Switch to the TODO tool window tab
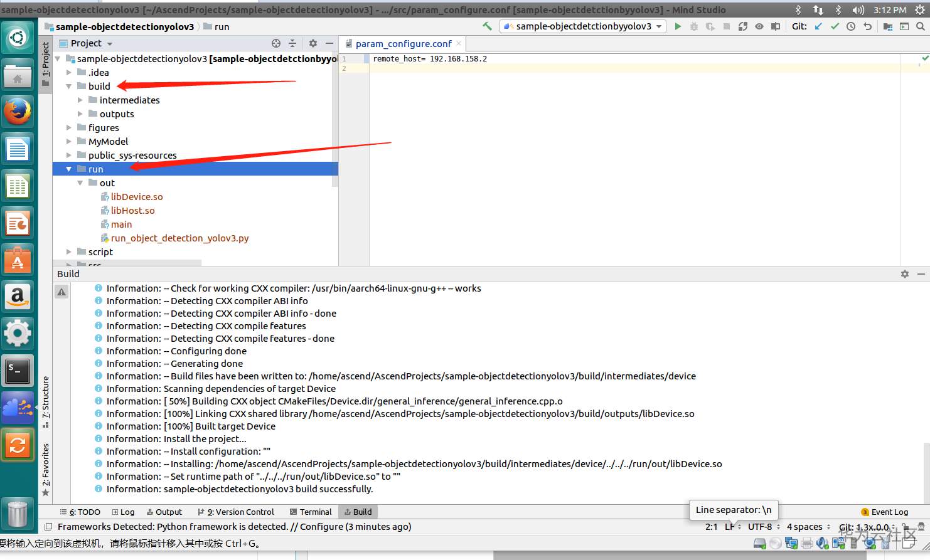Viewport: 930px width, 560px height. (80, 512)
